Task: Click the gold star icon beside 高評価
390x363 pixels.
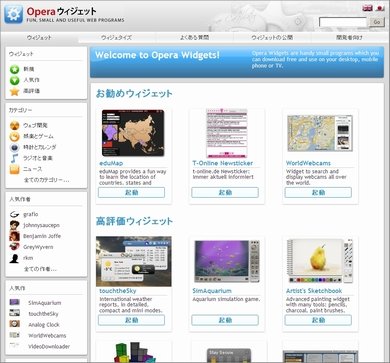Action: pos(14,91)
